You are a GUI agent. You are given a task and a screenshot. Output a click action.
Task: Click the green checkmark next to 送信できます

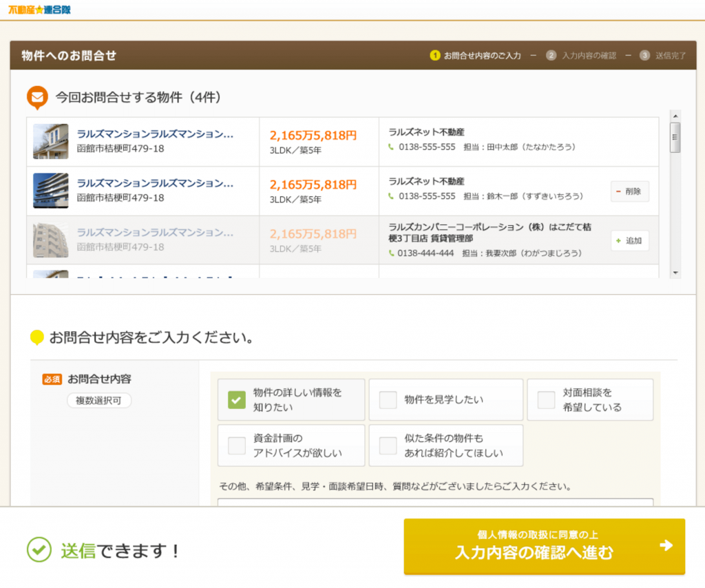[39, 549]
